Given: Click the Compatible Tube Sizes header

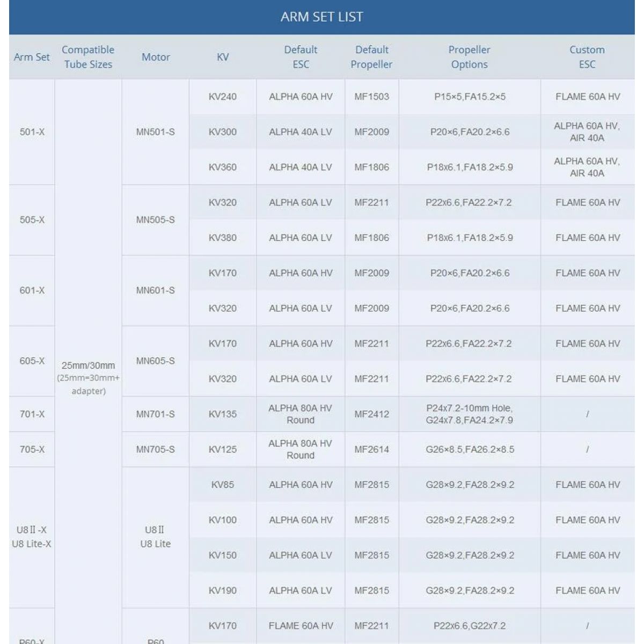Looking at the screenshot, I should [88, 57].
